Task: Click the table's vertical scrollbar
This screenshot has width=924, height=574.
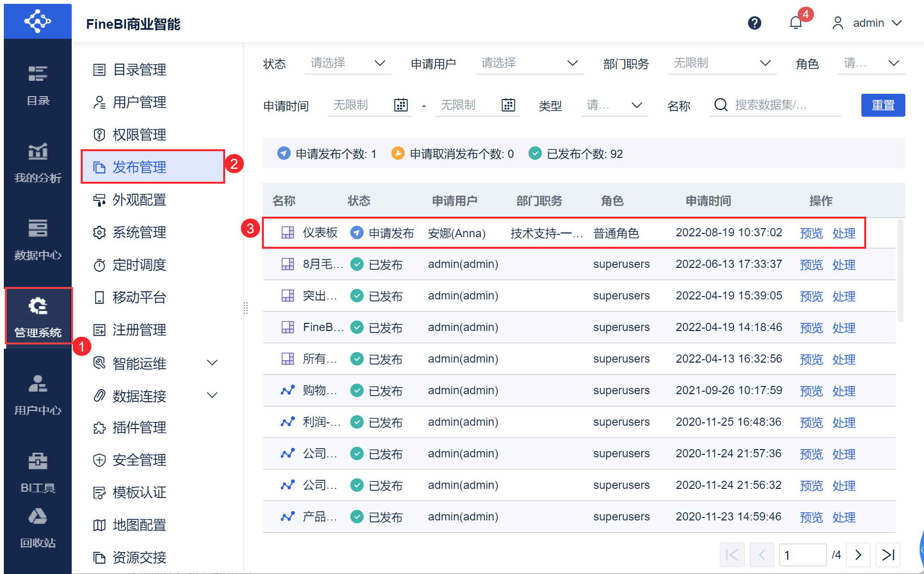Action: point(900,270)
